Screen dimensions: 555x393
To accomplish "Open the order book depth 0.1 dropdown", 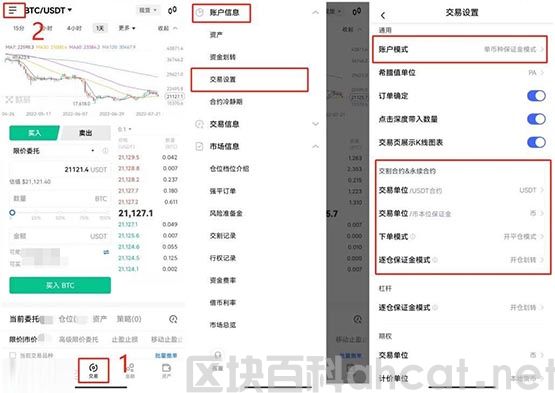I will point(125,130).
